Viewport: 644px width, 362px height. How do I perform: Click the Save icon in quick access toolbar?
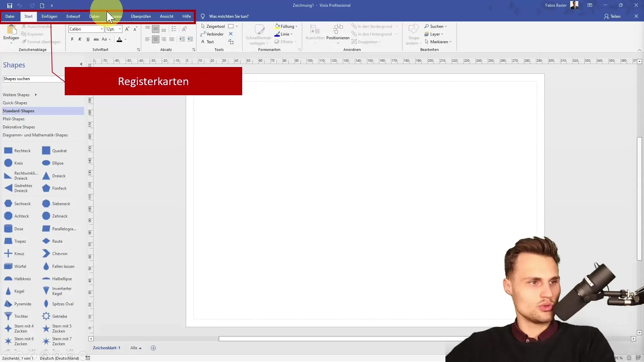[x=10, y=5]
